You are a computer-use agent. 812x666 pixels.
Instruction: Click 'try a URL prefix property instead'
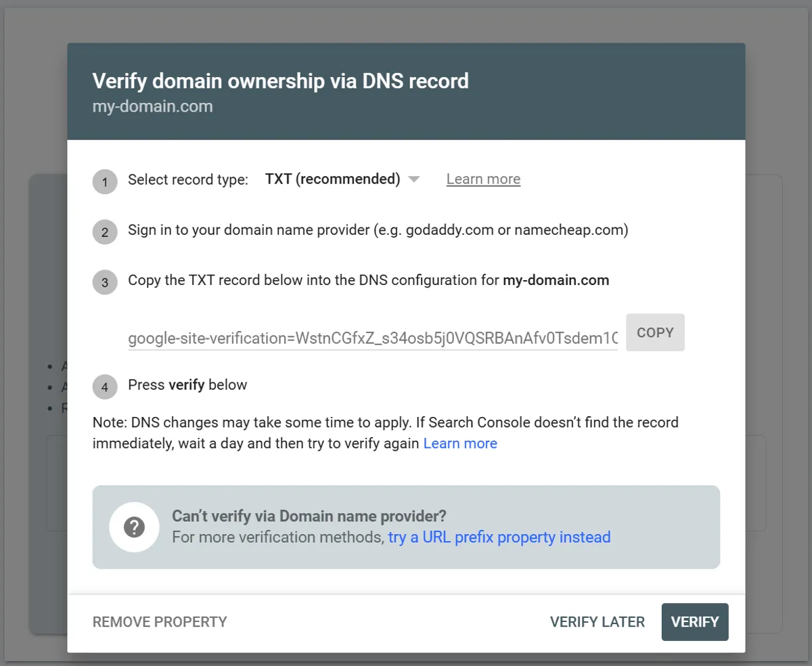tap(498, 537)
